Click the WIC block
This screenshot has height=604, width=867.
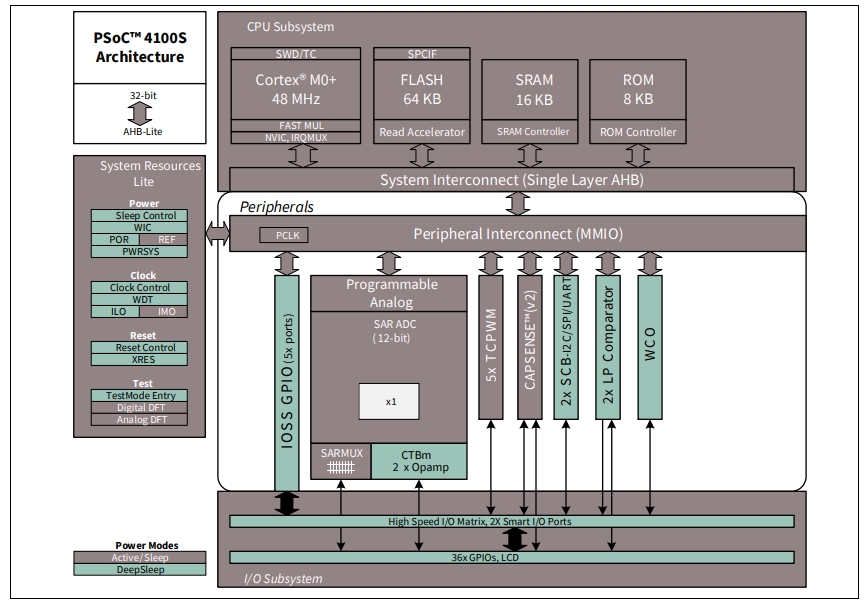click(x=139, y=227)
